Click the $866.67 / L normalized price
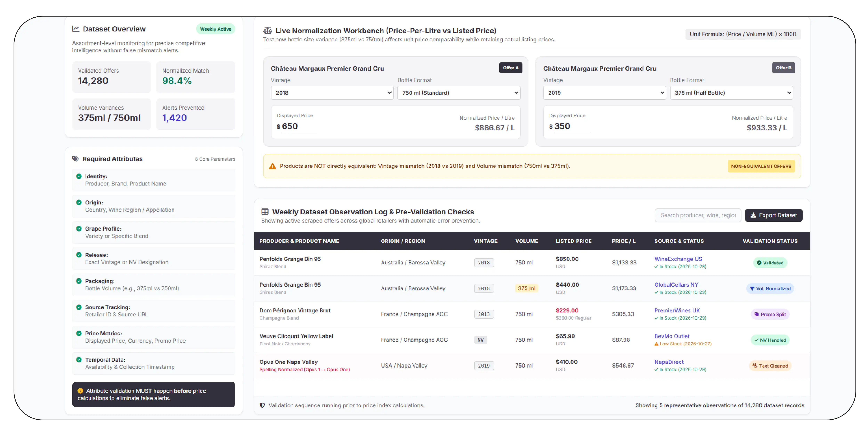Image resolution: width=868 pixels, height=431 pixels. point(494,128)
